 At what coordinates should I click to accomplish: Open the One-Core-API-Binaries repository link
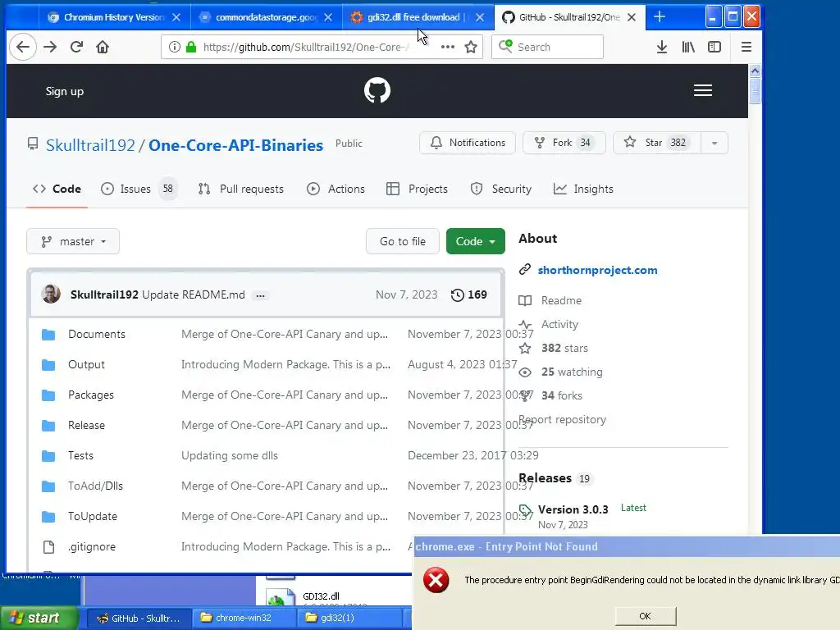pos(235,145)
